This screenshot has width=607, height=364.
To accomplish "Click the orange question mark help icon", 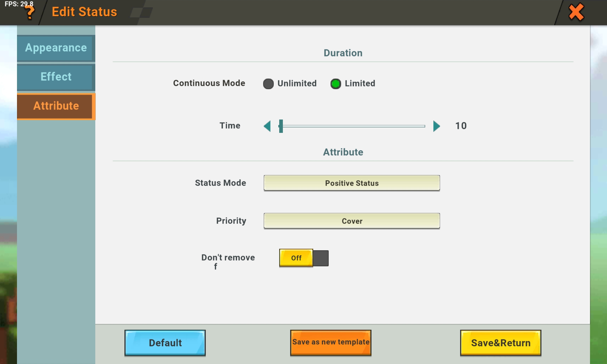I will point(29,13).
